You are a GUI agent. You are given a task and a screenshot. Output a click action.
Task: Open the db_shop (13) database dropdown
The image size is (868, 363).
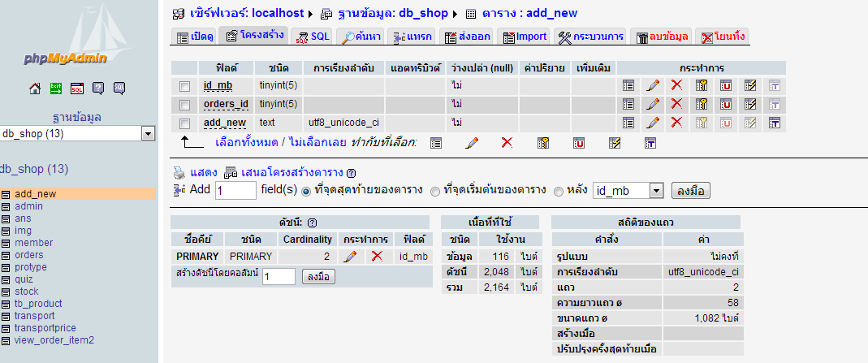(77, 133)
